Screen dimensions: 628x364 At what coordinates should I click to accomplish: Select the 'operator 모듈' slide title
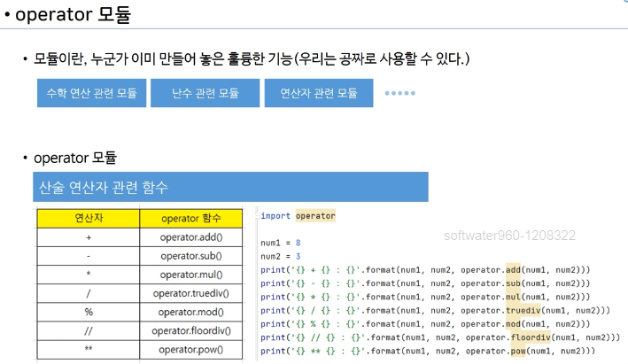(73, 14)
